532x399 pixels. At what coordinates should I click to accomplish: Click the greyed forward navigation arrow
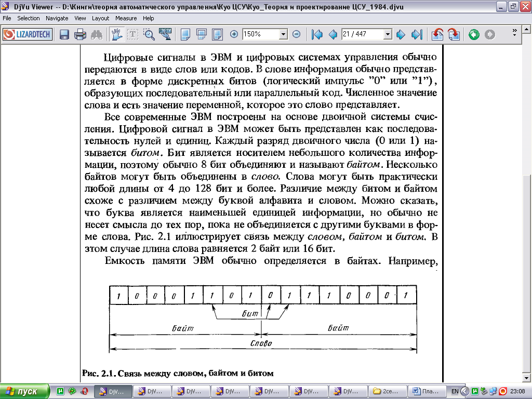pyautogui.click(x=489, y=34)
